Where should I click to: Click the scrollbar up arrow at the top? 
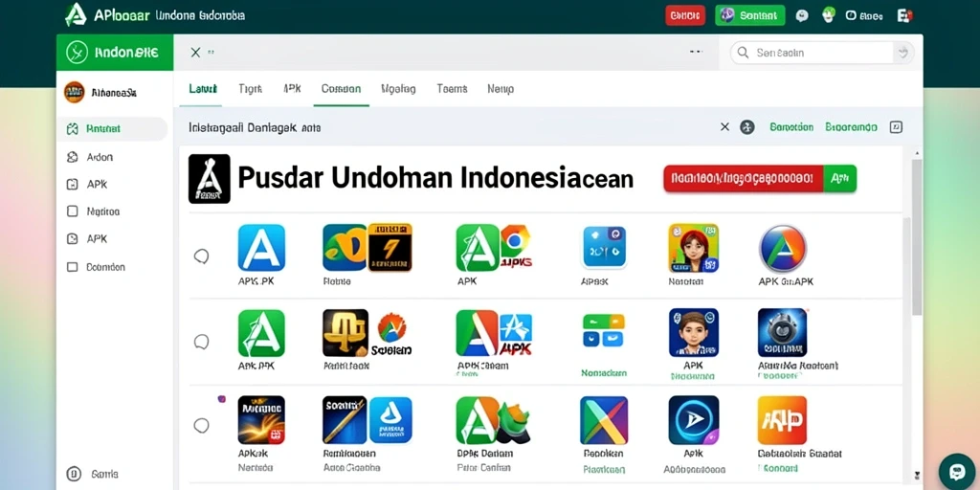917,152
